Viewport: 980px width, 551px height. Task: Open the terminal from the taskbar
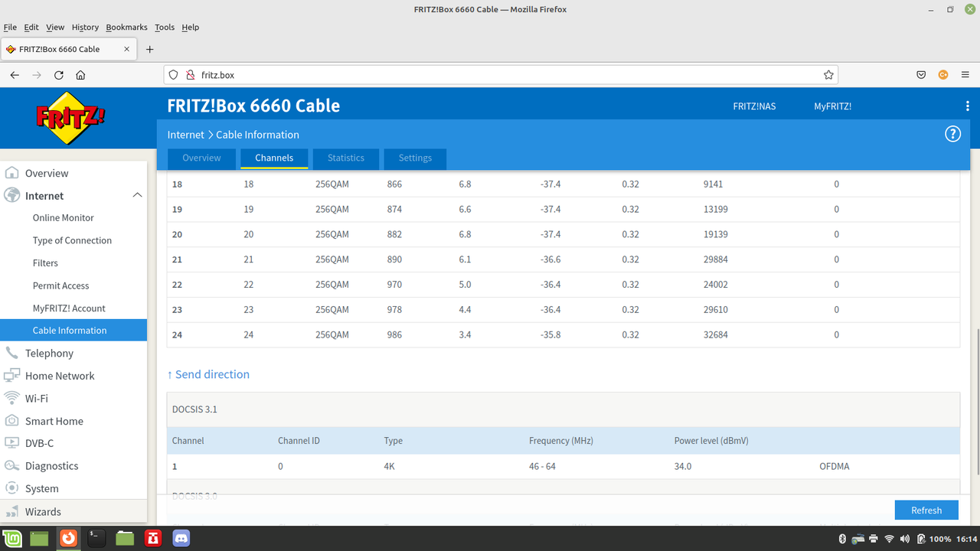click(96, 539)
